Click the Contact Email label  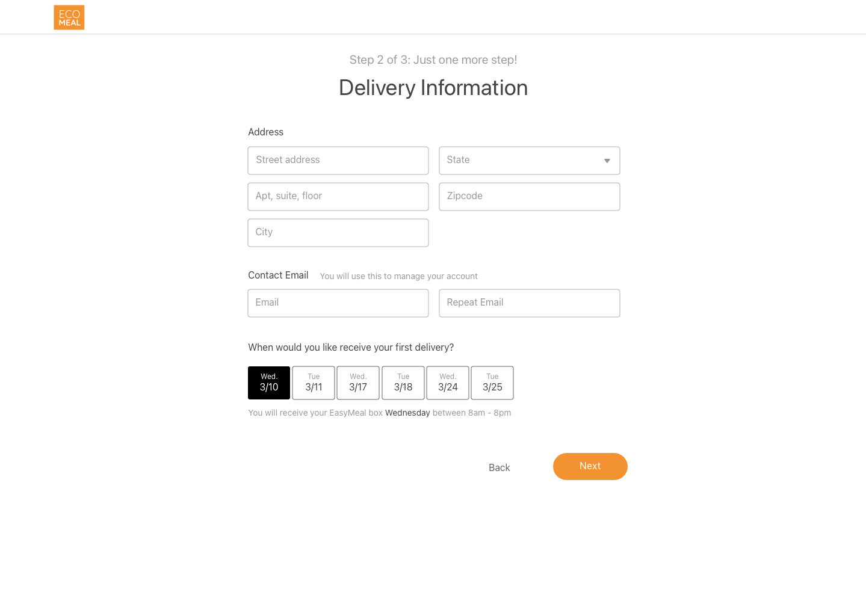click(278, 275)
